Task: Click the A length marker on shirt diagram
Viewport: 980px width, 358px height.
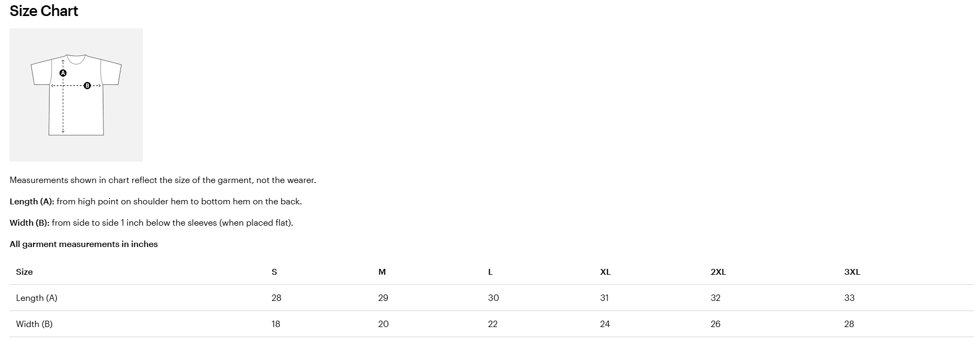Action: click(x=63, y=73)
